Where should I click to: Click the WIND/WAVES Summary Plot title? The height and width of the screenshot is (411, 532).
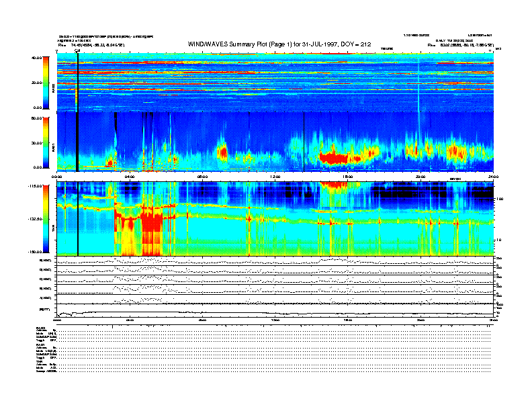(279, 44)
